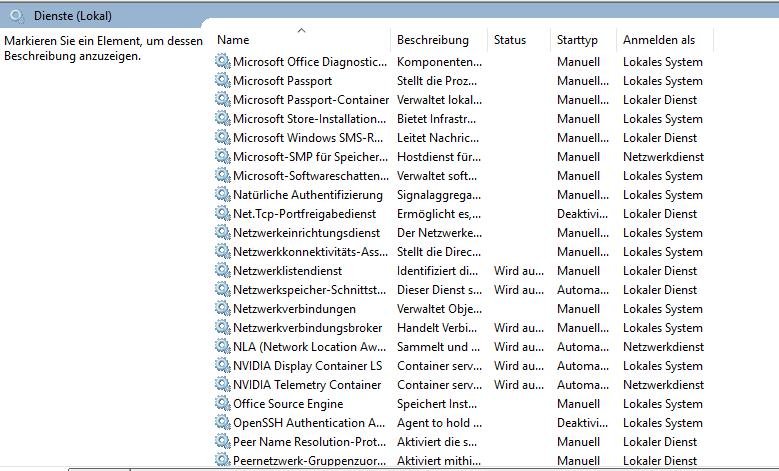Click gear icon of Microsoft Windows SMS-R service
Image resolution: width=779 pixels, height=471 pixels.
(x=223, y=138)
